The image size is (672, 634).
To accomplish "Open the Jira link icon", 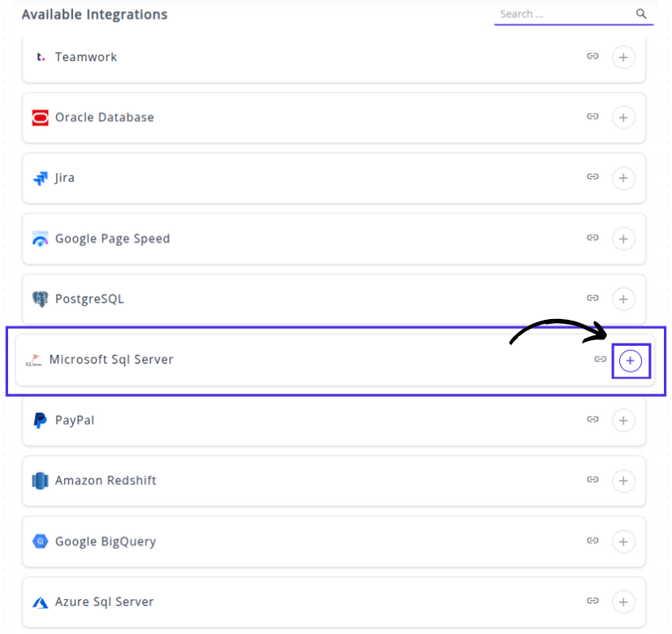I will pyautogui.click(x=593, y=178).
